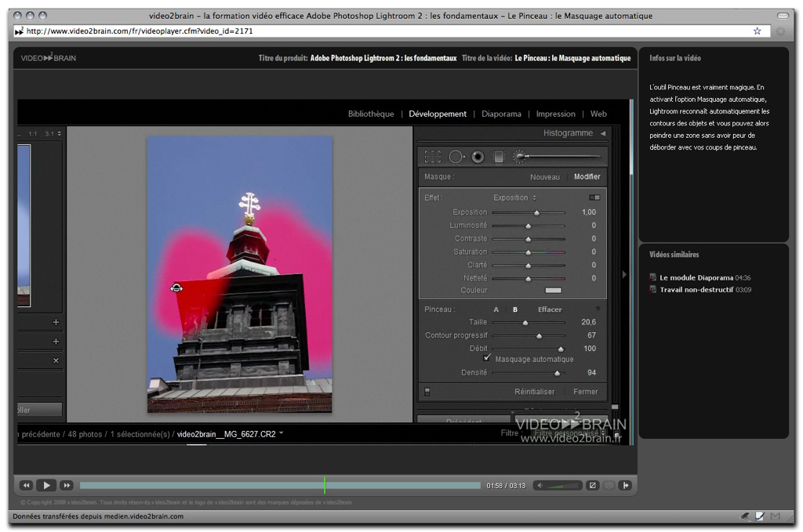Toggle the adjustment panel on/off switch
This screenshot has width=803, height=532.
point(427,392)
